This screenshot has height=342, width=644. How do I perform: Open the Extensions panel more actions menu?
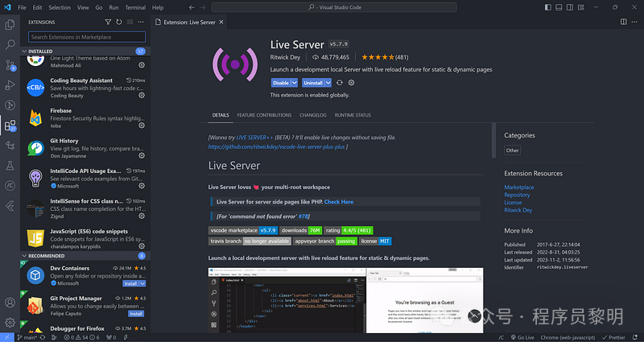pos(141,23)
